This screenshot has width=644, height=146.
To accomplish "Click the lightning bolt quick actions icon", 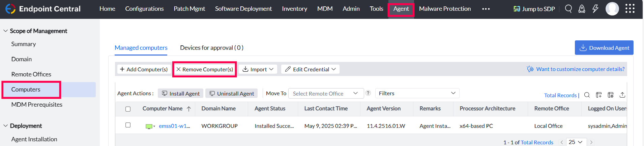I will click(595, 9).
